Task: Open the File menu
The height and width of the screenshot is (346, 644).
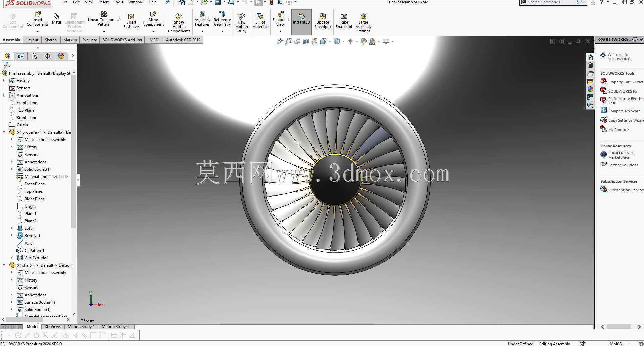Action: pos(65,2)
